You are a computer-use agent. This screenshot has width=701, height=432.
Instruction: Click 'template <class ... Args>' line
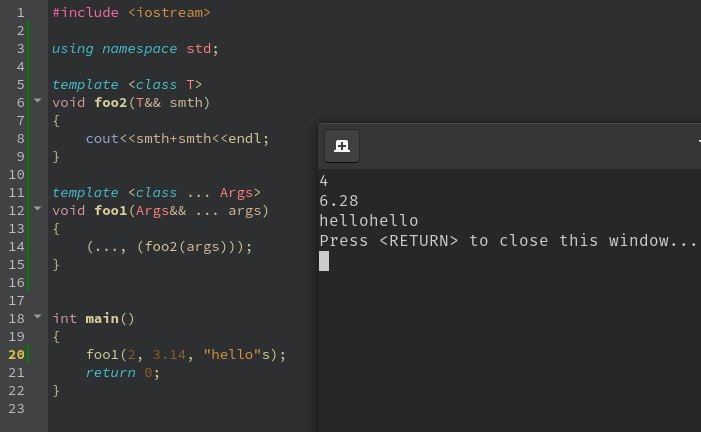click(156, 192)
